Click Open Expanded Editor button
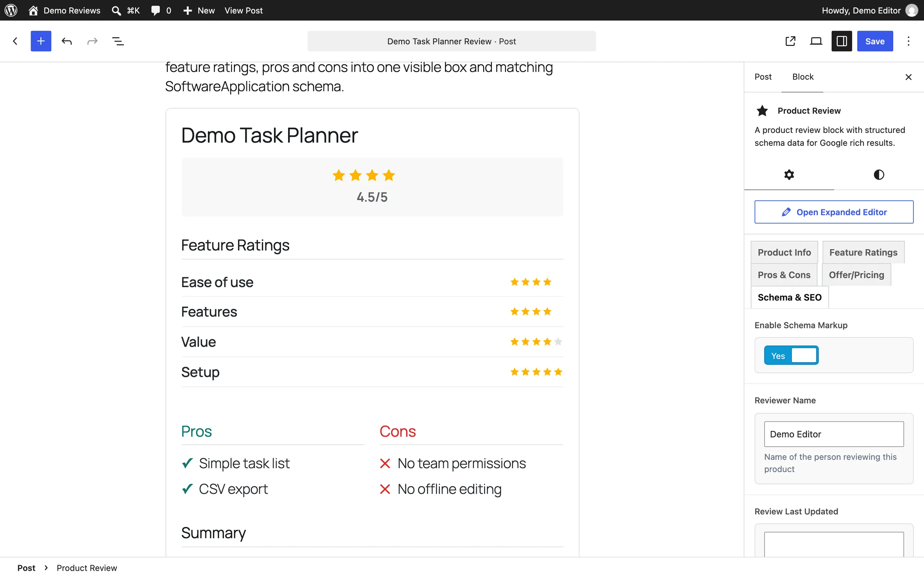This screenshot has height=578, width=924. [834, 212]
